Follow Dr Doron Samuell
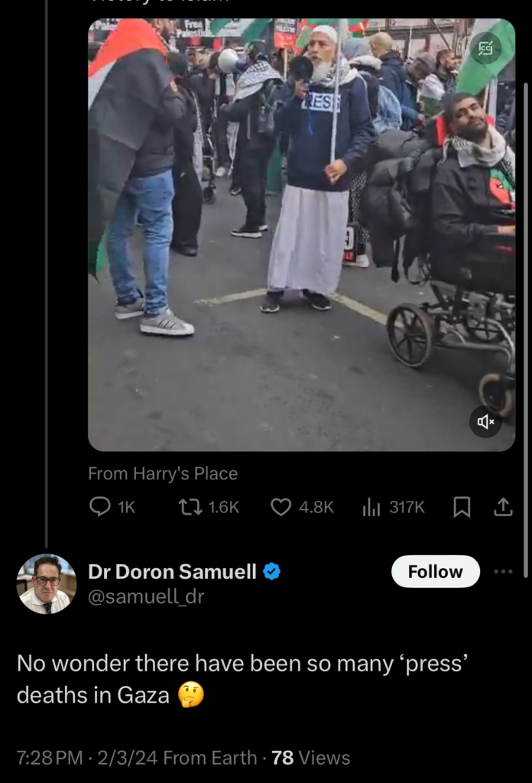The image size is (532, 783). pyautogui.click(x=436, y=571)
